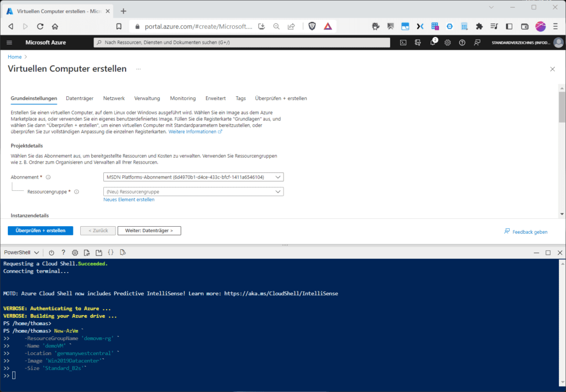Click the Weiter: Datenträger button
Screen dimensions: 566x392
click(x=149, y=231)
